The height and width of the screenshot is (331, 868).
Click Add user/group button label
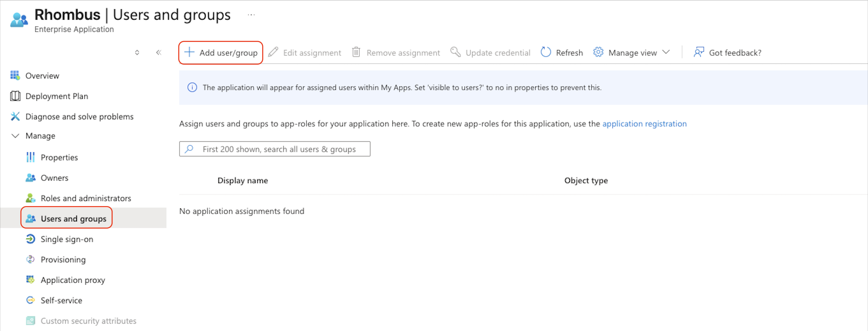coord(228,53)
